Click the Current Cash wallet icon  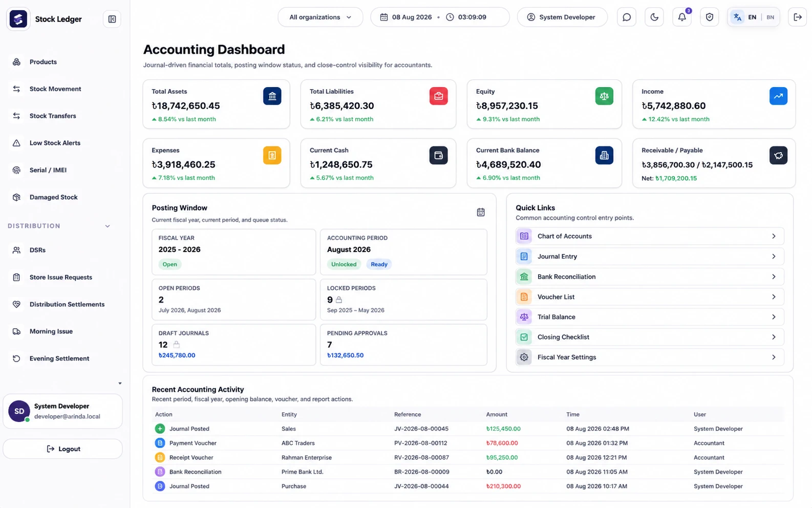click(x=439, y=155)
